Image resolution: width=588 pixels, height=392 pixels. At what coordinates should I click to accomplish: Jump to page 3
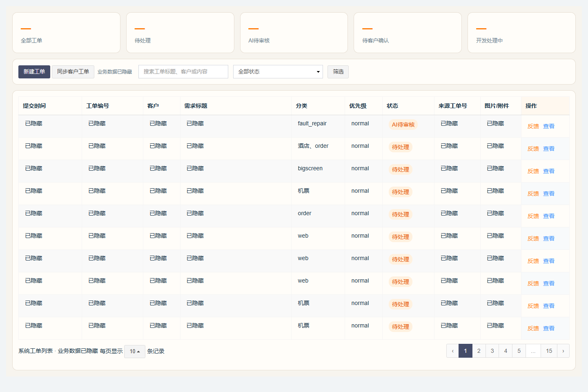tap(492, 351)
